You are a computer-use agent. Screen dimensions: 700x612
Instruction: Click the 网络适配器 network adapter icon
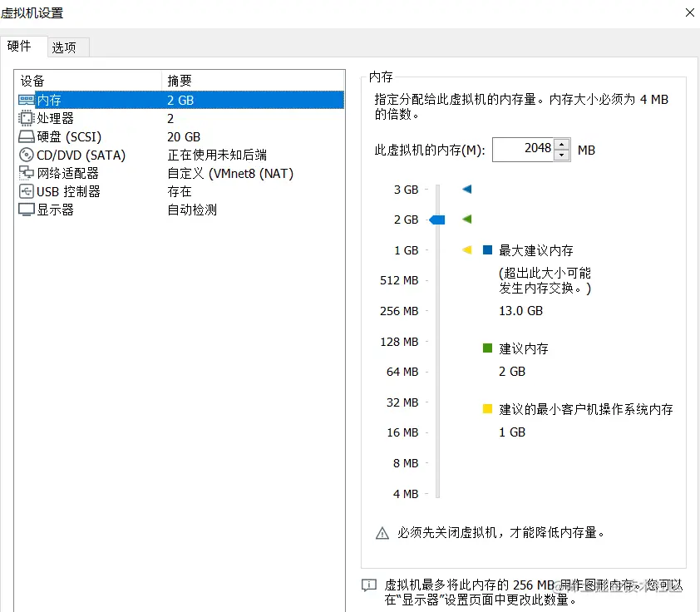pyautogui.click(x=26, y=173)
